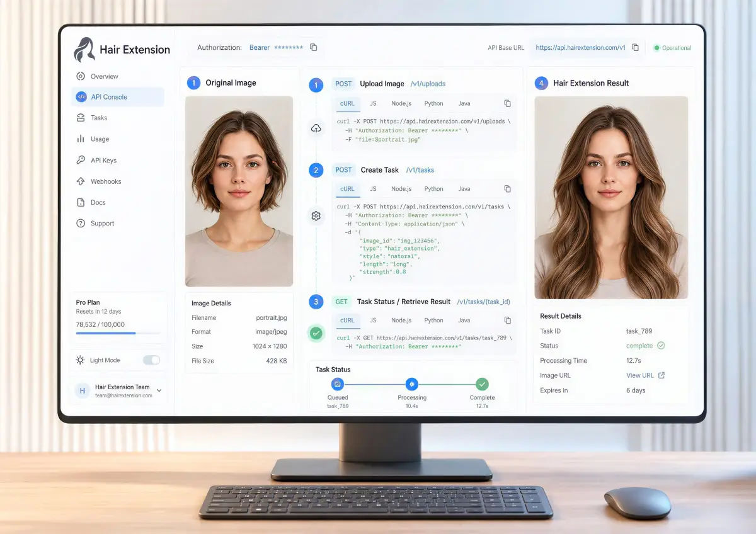Select API Console in the sidebar
The width and height of the screenshot is (756, 534).
pyautogui.click(x=118, y=97)
